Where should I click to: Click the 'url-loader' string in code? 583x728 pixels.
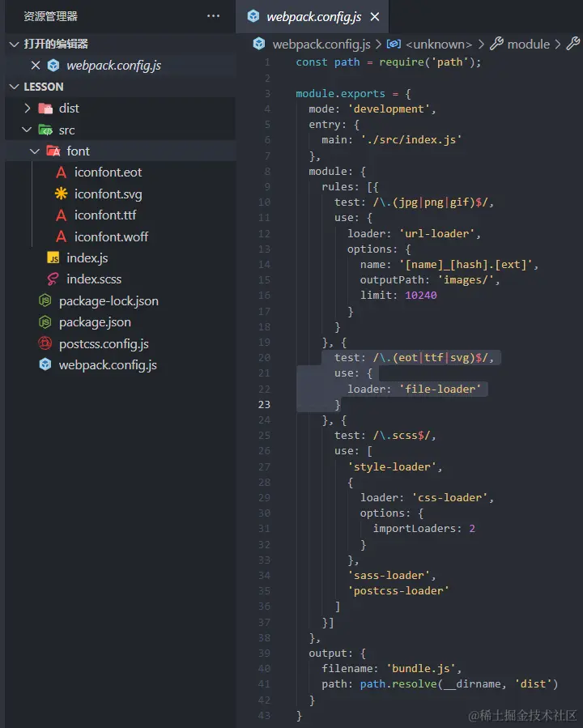[x=436, y=233]
